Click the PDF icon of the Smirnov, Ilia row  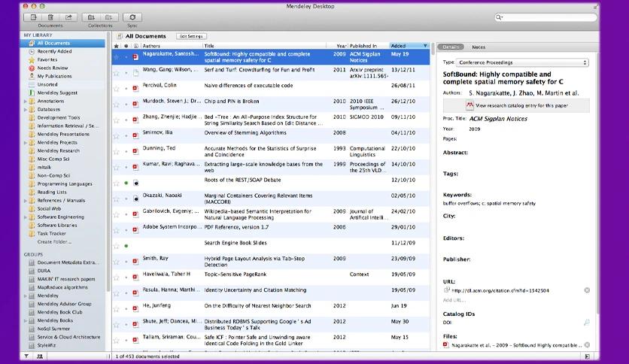135,135
